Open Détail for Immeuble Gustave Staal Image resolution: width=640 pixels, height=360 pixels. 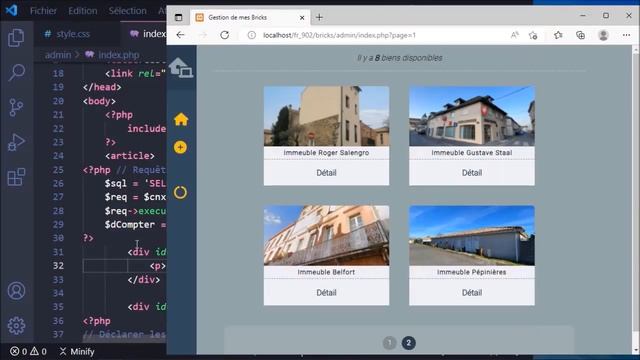tap(472, 173)
